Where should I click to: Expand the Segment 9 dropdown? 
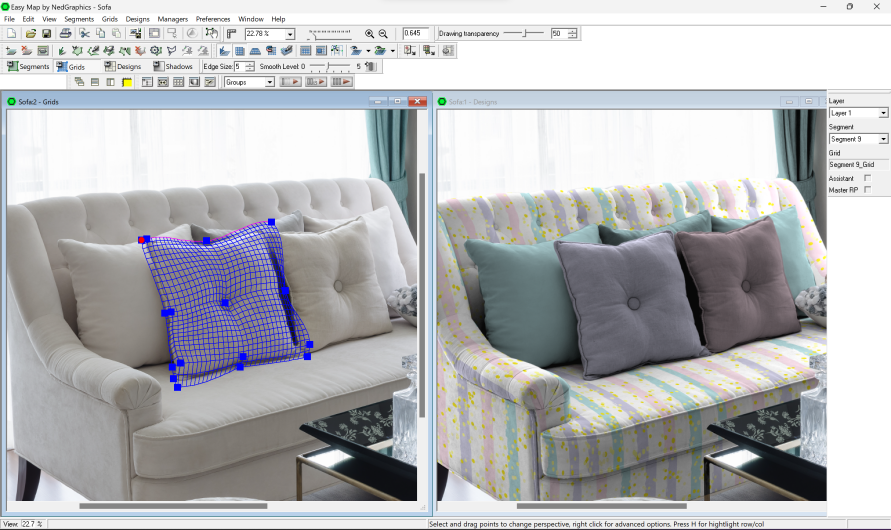[x=883, y=139]
